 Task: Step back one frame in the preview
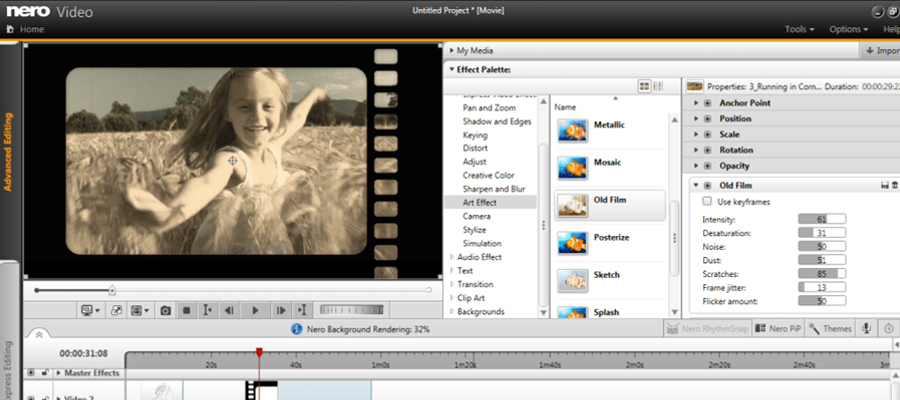[x=230, y=311]
